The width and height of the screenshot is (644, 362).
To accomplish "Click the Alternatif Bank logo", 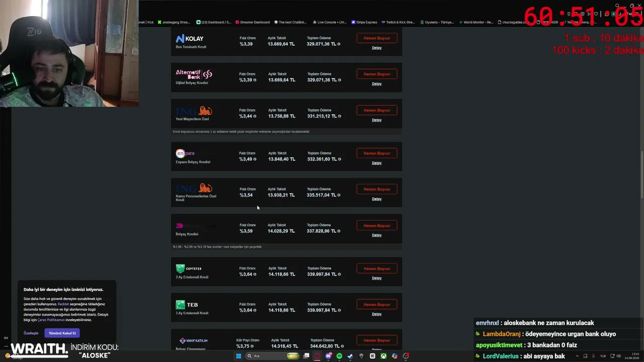I will [194, 74].
